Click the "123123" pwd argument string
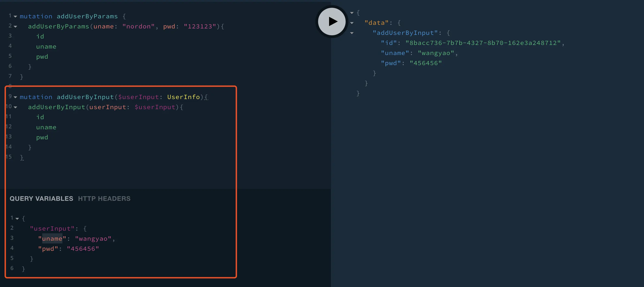The width and height of the screenshot is (644, 287). point(199,27)
